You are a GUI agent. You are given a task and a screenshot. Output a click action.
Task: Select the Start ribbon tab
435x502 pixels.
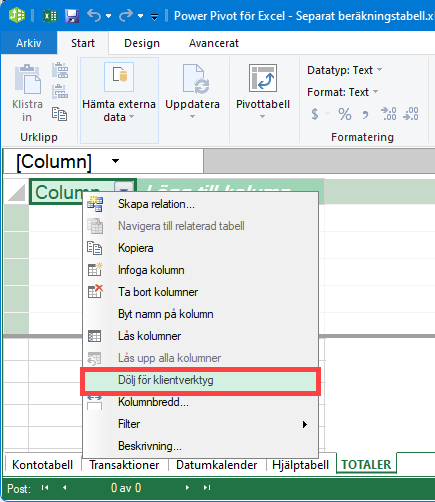[83, 43]
